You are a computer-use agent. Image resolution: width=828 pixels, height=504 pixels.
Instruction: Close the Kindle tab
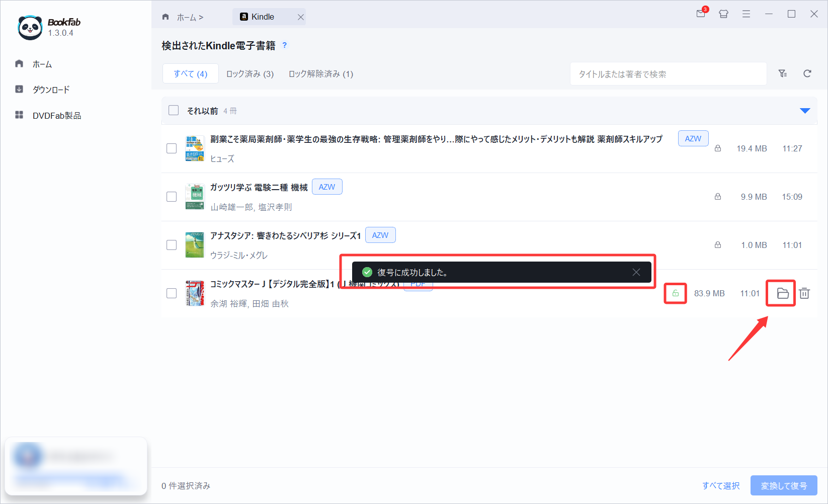coord(300,17)
